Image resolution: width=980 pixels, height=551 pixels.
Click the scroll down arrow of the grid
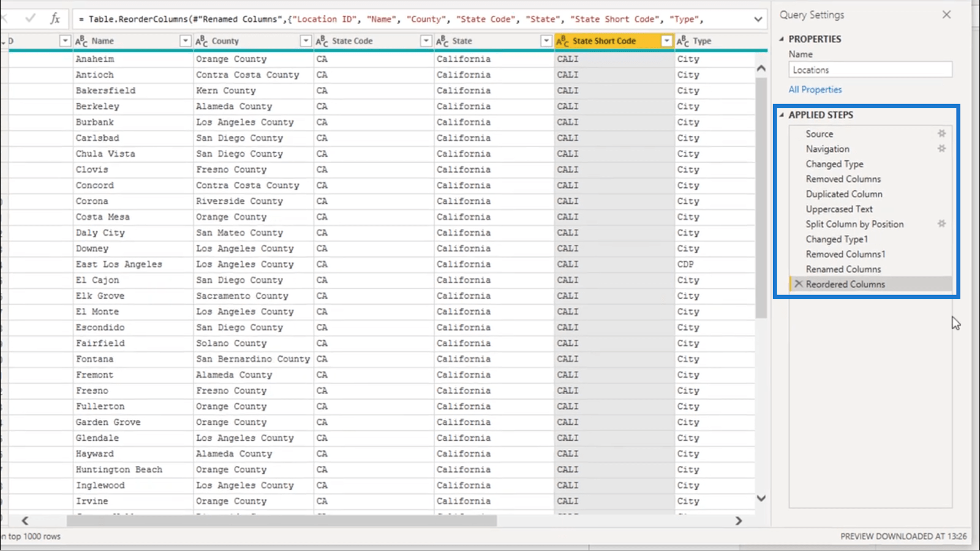click(761, 498)
